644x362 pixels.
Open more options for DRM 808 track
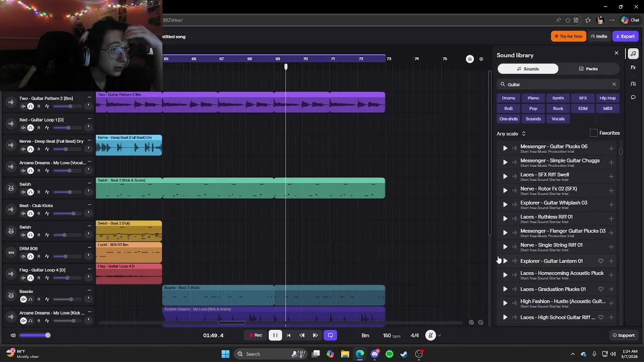click(x=90, y=248)
